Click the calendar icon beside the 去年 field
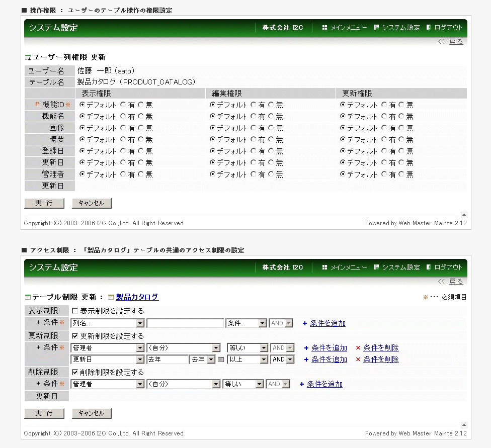 click(x=221, y=360)
